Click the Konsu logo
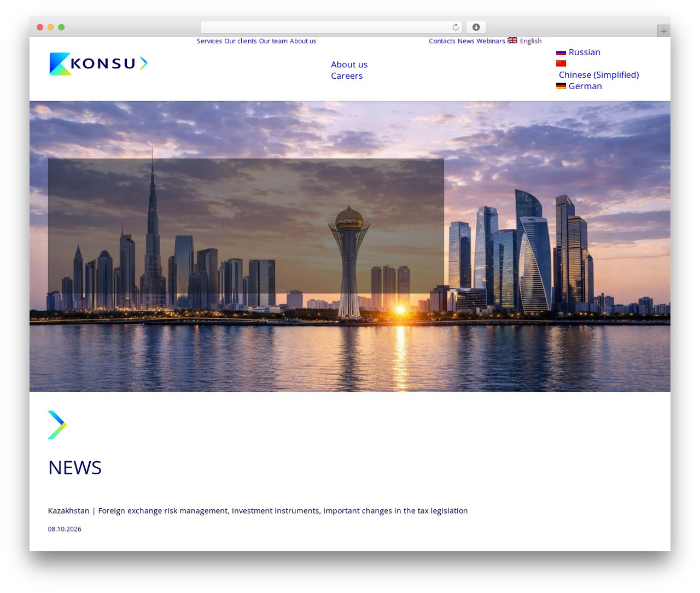 coord(98,63)
